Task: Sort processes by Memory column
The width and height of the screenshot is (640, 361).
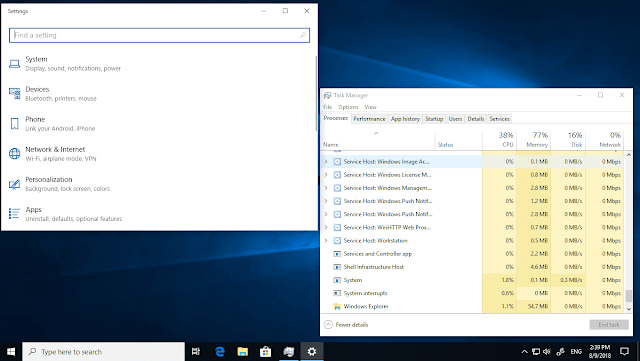Action: 533,140
